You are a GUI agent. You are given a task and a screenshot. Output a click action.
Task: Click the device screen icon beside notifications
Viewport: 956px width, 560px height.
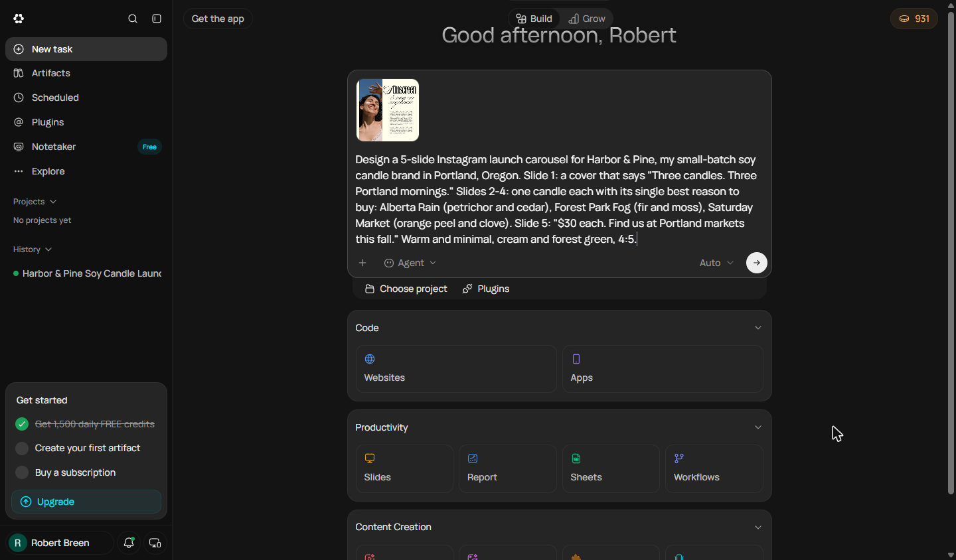155,543
